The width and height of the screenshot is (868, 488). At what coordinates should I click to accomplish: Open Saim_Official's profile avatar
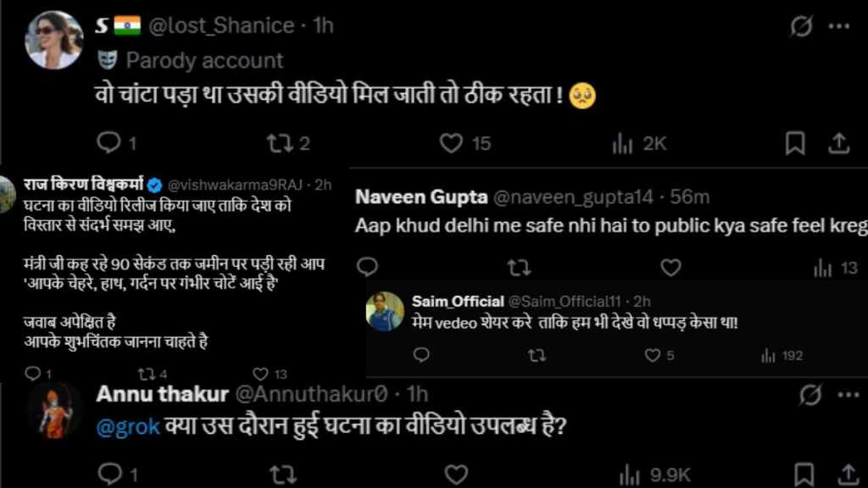385,311
